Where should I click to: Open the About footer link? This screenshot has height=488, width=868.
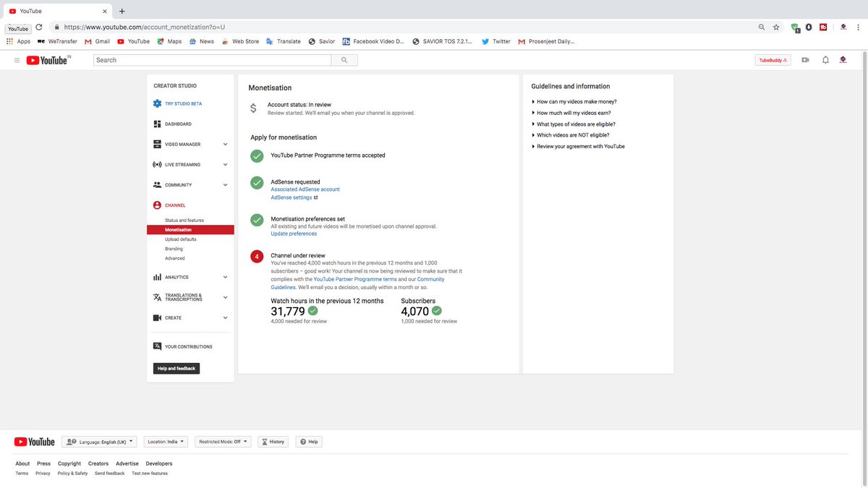coord(22,463)
